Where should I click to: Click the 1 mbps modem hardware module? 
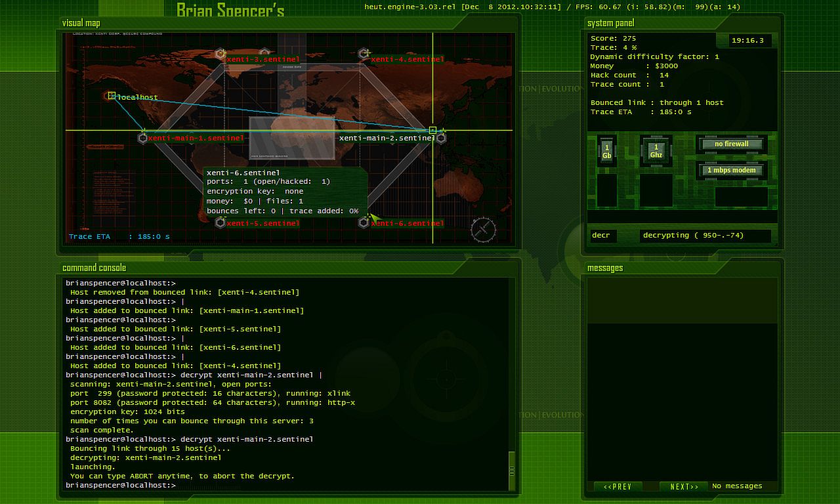tap(732, 171)
